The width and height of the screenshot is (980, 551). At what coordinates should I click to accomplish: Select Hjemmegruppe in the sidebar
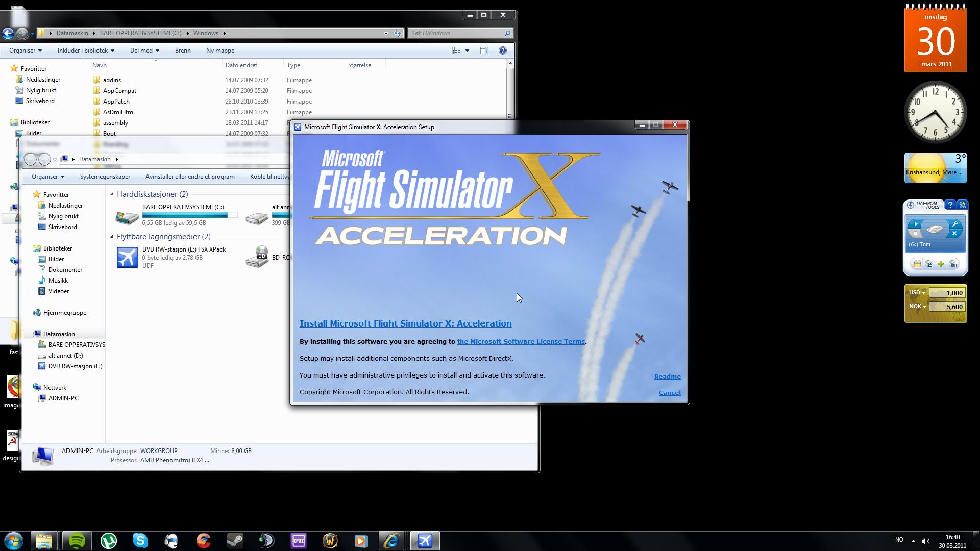click(x=64, y=313)
